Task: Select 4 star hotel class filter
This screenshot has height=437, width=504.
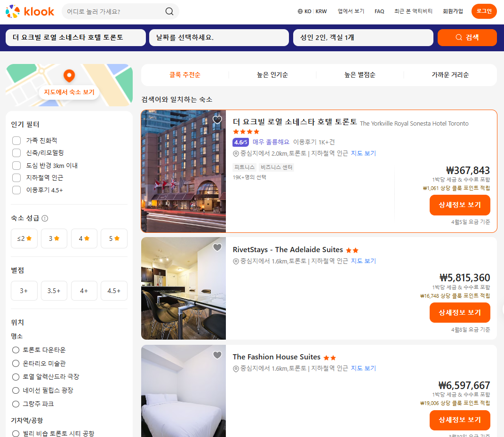Action: [x=84, y=238]
